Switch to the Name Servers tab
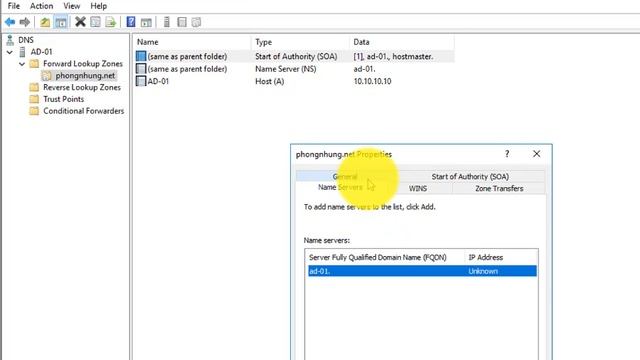The image size is (640, 360). pos(340,187)
